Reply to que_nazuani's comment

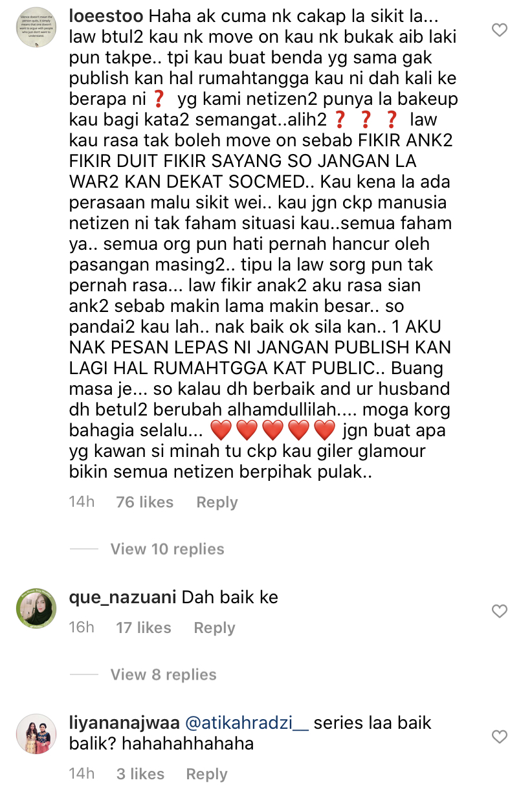pos(214,628)
